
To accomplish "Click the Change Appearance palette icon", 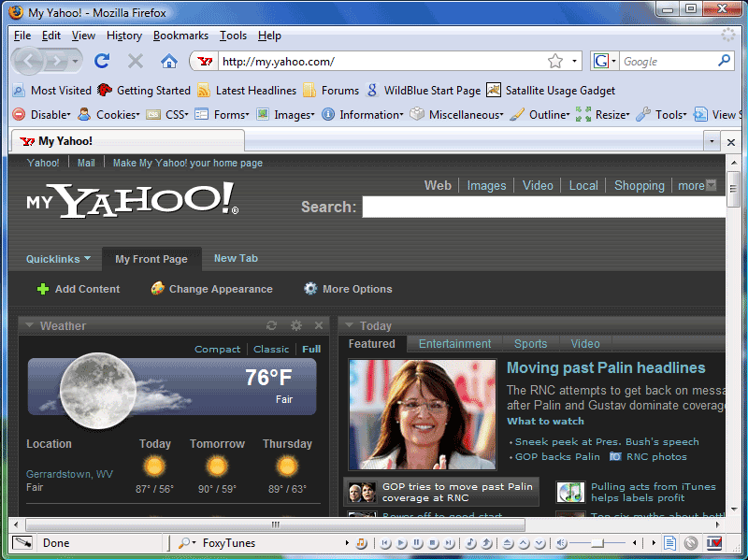I will (x=158, y=289).
